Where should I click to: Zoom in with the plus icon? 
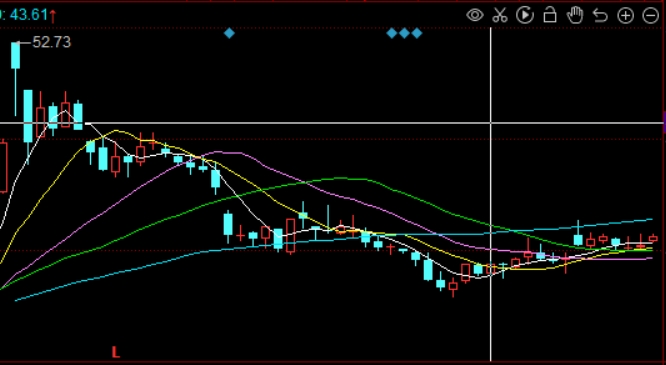pyautogui.click(x=626, y=16)
